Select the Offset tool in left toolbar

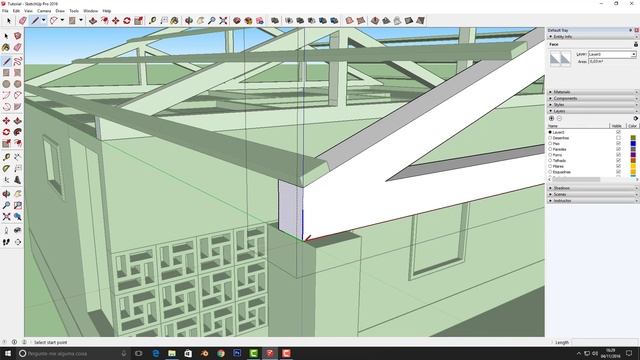click(x=18, y=143)
